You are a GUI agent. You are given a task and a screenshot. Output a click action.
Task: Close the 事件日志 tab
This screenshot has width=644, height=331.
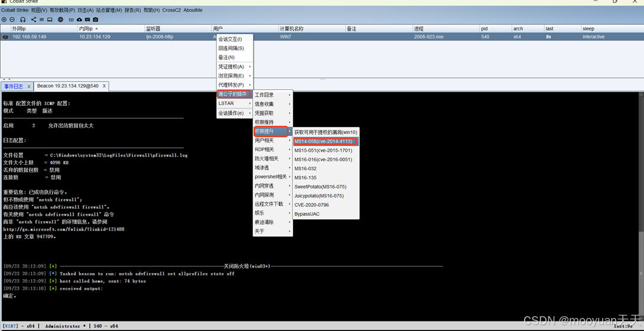29,86
